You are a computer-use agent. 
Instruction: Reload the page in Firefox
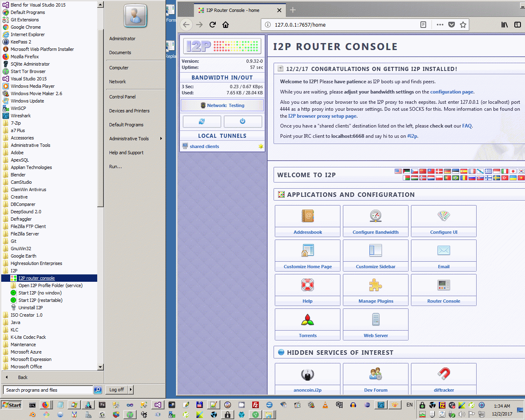(212, 25)
